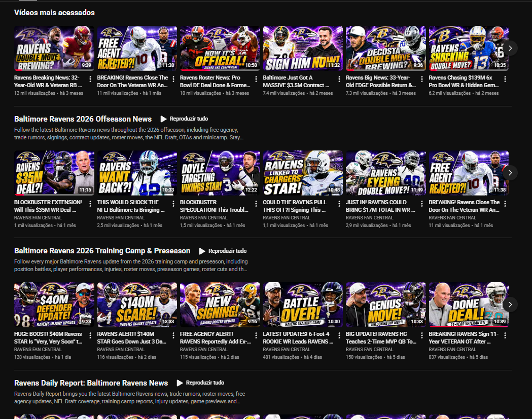Image resolution: width=532 pixels, height=419 pixels.
Task: Open three-dot menu for 'BREAKING! Ravens Close The Door' top row video
Action: [x=173, y=79]
